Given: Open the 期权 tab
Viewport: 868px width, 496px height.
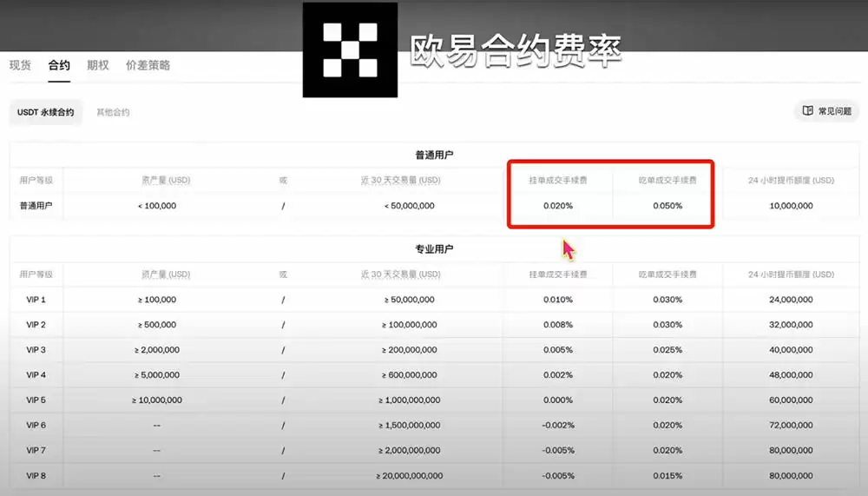Looking at the screenshot, I should pos(98,65).
